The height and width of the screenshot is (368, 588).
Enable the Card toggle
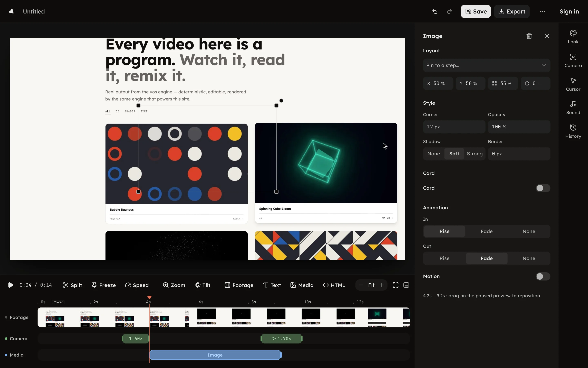543,188
